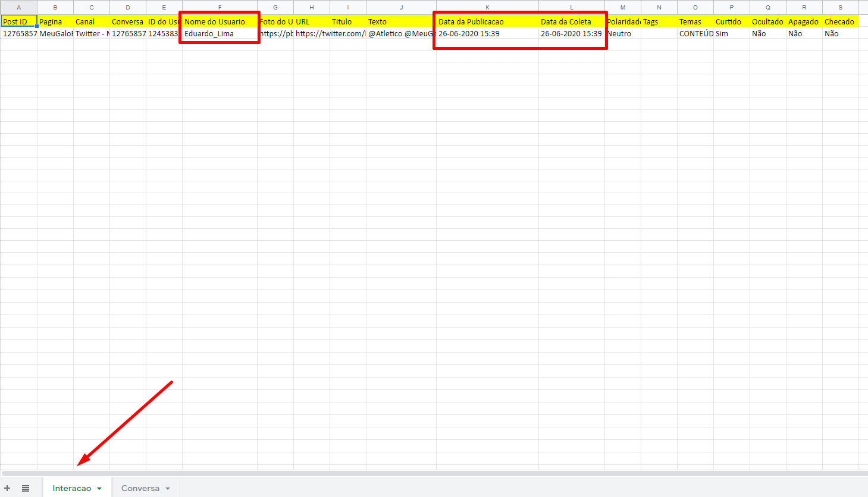Open Interacao tab dropdown arrow
The width and height of the screenshot is (868, 497).
[99, 489]
